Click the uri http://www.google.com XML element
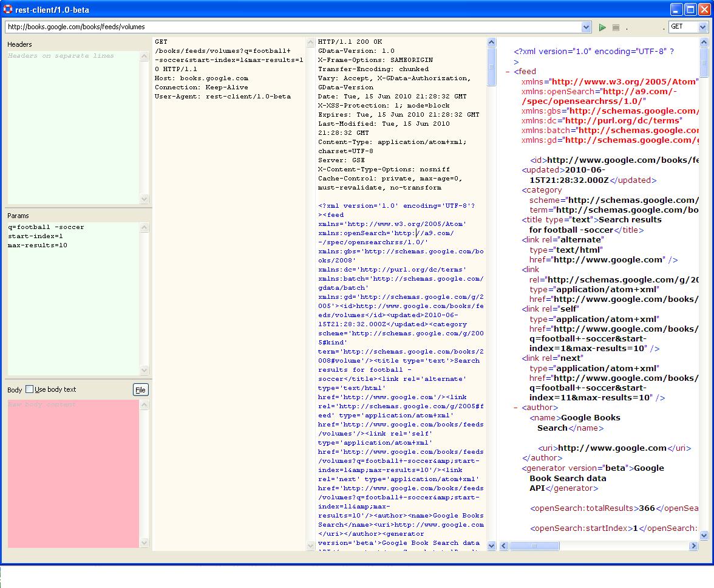The width and height of the screenshot is (714, 588). (x=614, y=448)
